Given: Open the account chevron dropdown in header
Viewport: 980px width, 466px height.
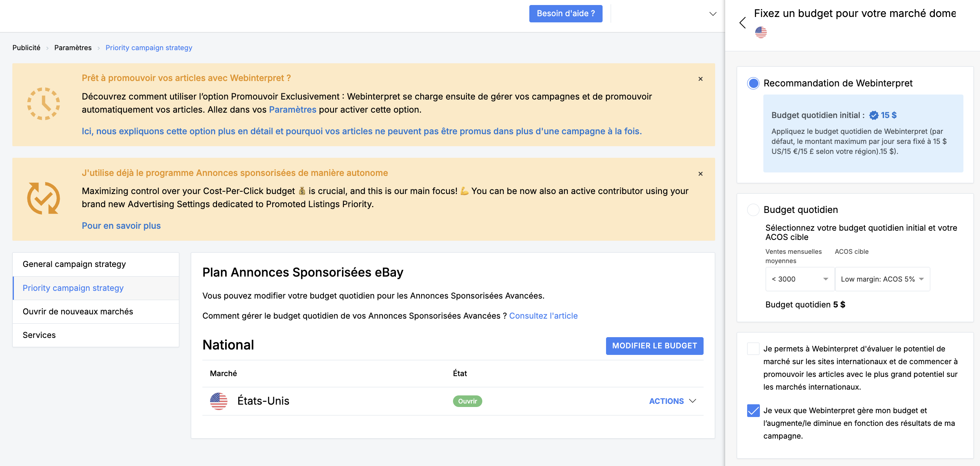Looking at the screenshot, I should 713,14.
